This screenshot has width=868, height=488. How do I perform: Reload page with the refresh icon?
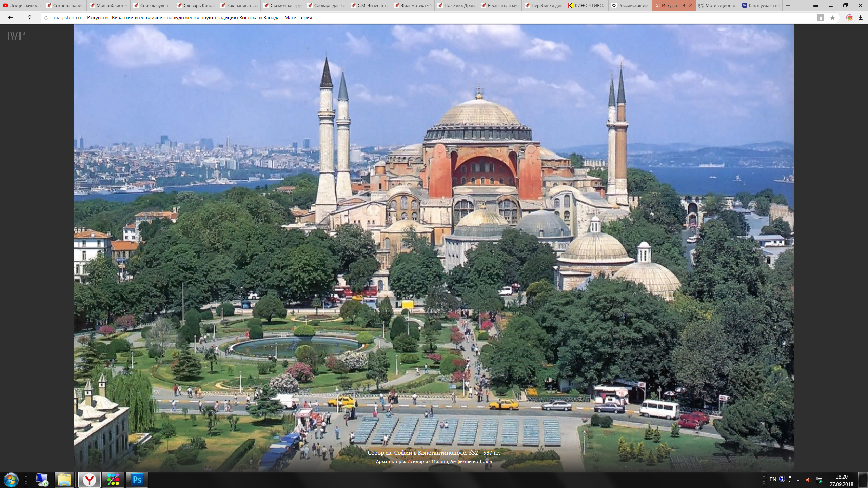pyautogui.click(x=46, y=18)
